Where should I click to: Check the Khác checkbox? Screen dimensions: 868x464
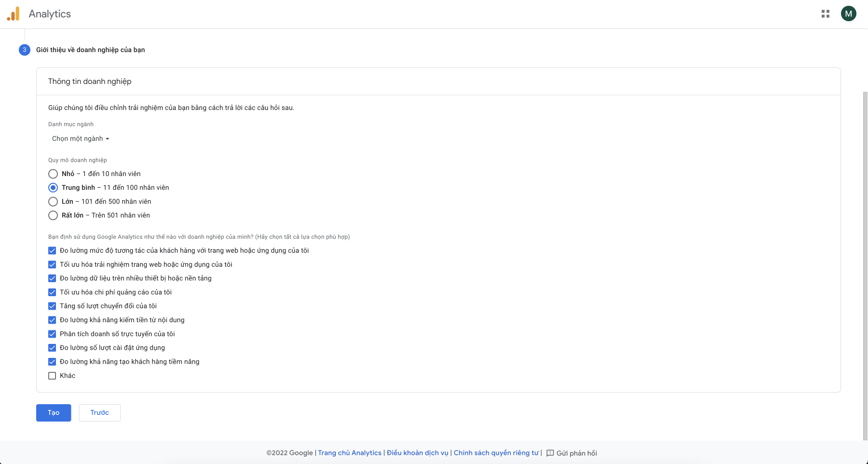52,376
